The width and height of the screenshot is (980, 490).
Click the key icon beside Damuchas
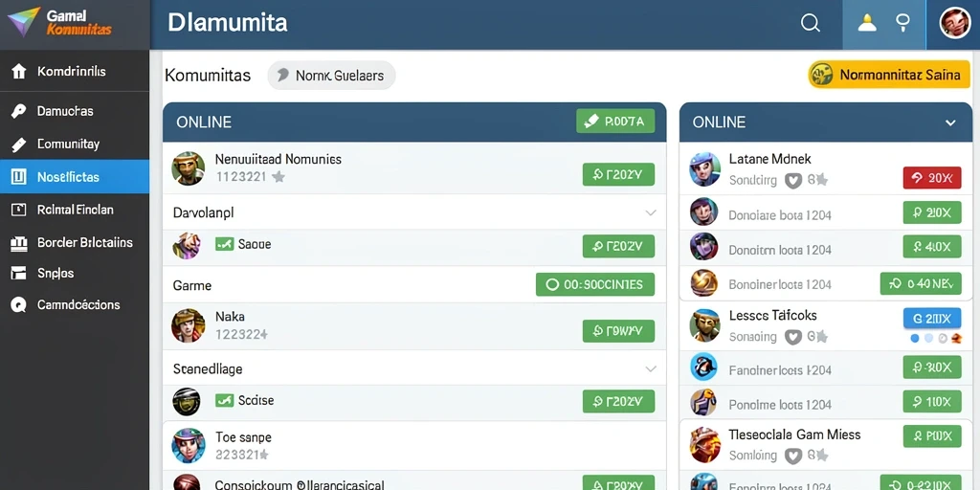tap(19, 112)
